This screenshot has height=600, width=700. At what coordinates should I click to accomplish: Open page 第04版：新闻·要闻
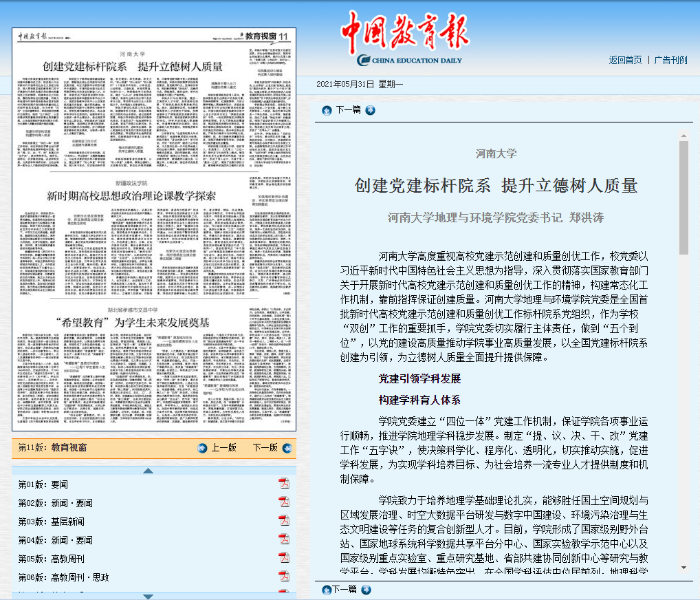[56, 541]
